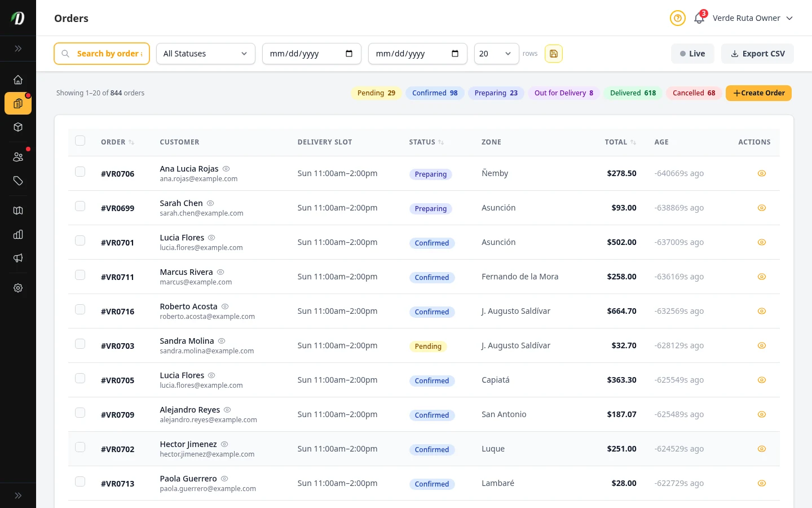Open the rows-per-page dropdown showing 20
Viewport: 812px width, 508px height.
[496, 54]
